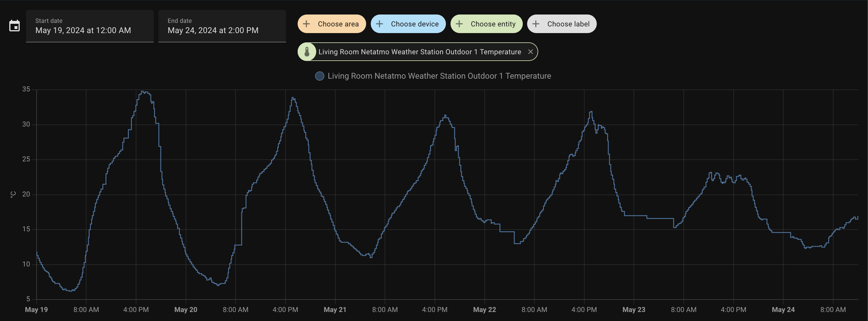
Task: Click the plus icon in Choose device
Action: click(379, 24)
